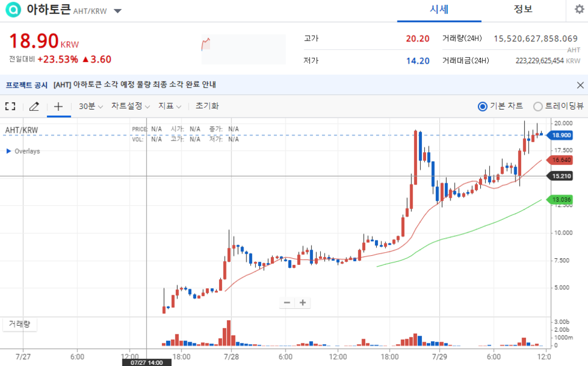The width and height of the screenshot is (588, 366).
Task: Click the 223,229,625,454 KRW trade amount
Action: pyautogui.click(x=548, y=61)
